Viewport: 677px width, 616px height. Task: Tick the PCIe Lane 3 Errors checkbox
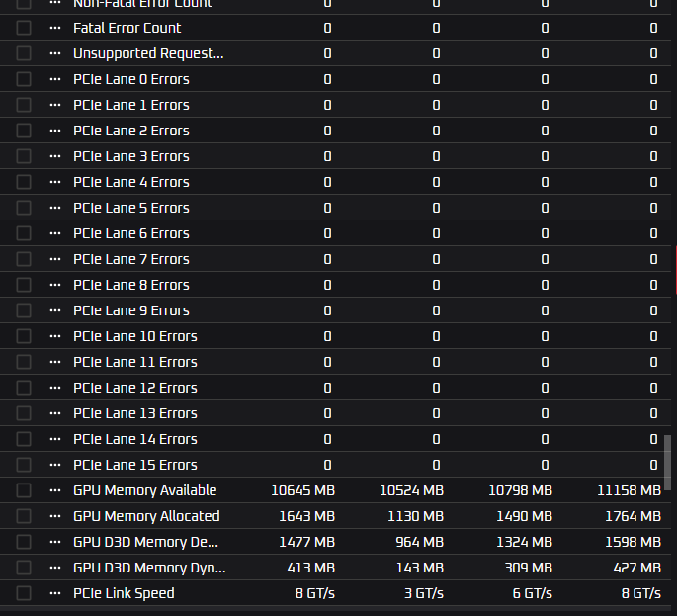[24, 156]
